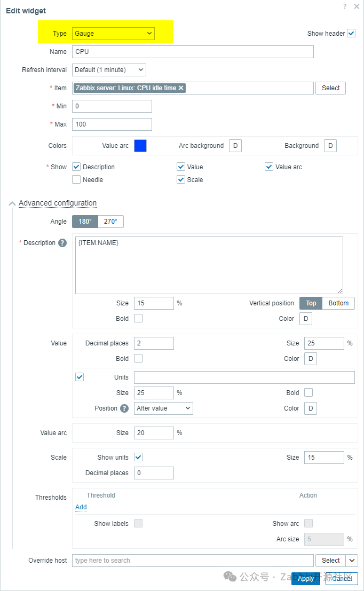Toggle the Show header checkbox
The width and height of the screenshot is (364, 591).
[x=351, y=33]
